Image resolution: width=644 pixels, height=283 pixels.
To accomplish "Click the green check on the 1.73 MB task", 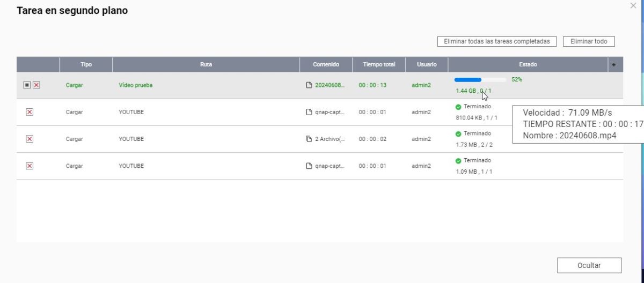I will pos(458,133).
